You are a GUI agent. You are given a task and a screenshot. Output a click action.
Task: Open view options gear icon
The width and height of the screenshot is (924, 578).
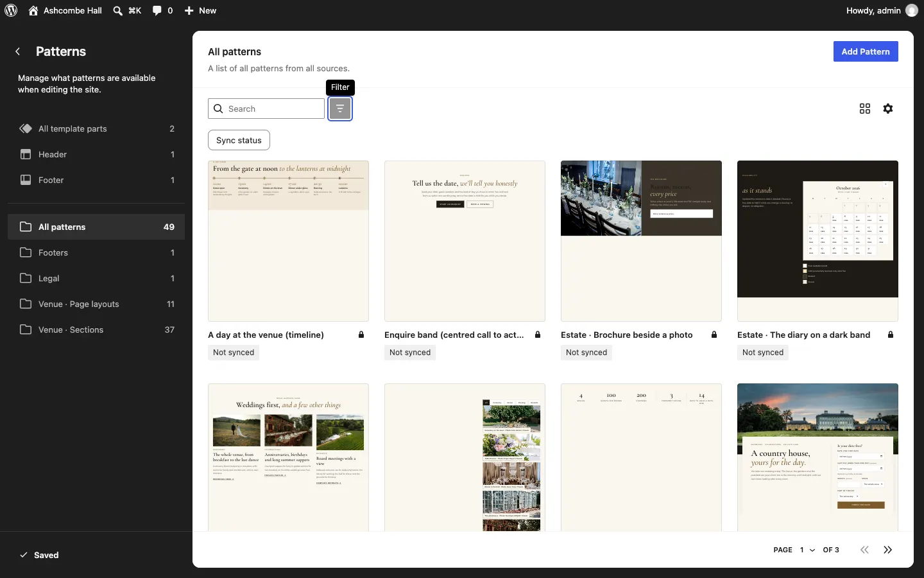coord(888,109)
